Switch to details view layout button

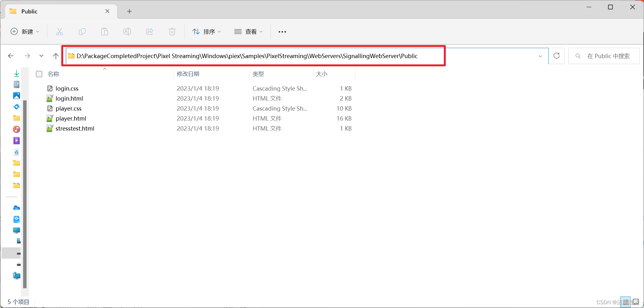625,302
